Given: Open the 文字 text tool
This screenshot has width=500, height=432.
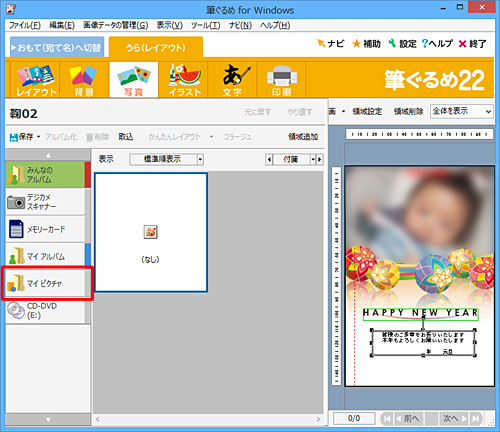Looking at the screenshot, I should [233, 80].
